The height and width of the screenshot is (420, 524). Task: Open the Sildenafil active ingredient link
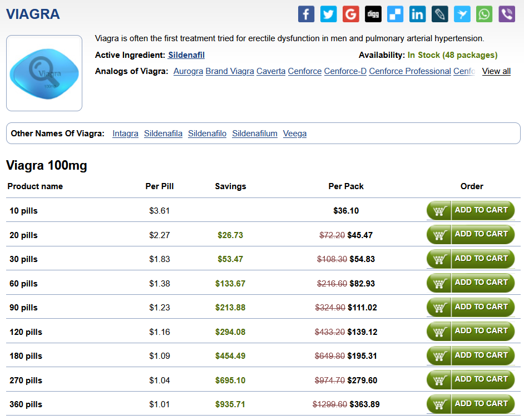[186, 55]
